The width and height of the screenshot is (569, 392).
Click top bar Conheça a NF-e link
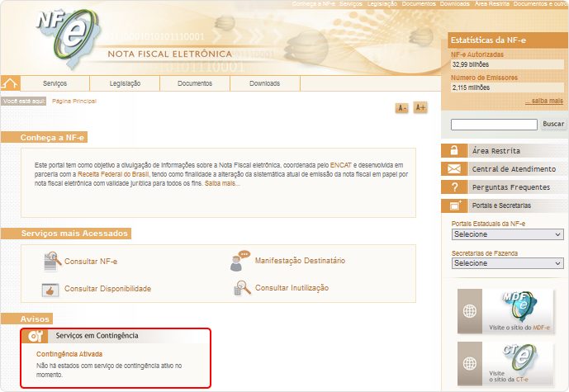(314, 3)
